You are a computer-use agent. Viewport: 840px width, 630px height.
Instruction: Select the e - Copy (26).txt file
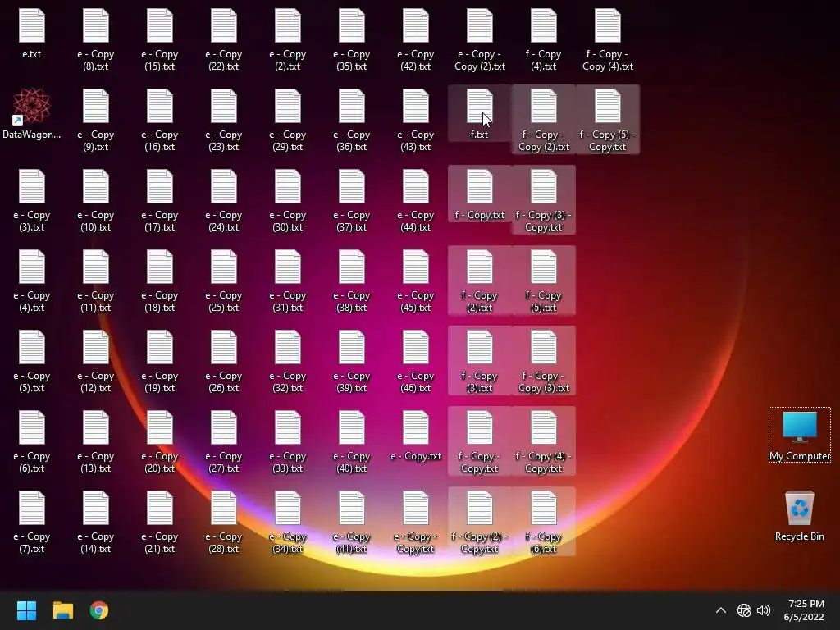[x=223, y=361]
